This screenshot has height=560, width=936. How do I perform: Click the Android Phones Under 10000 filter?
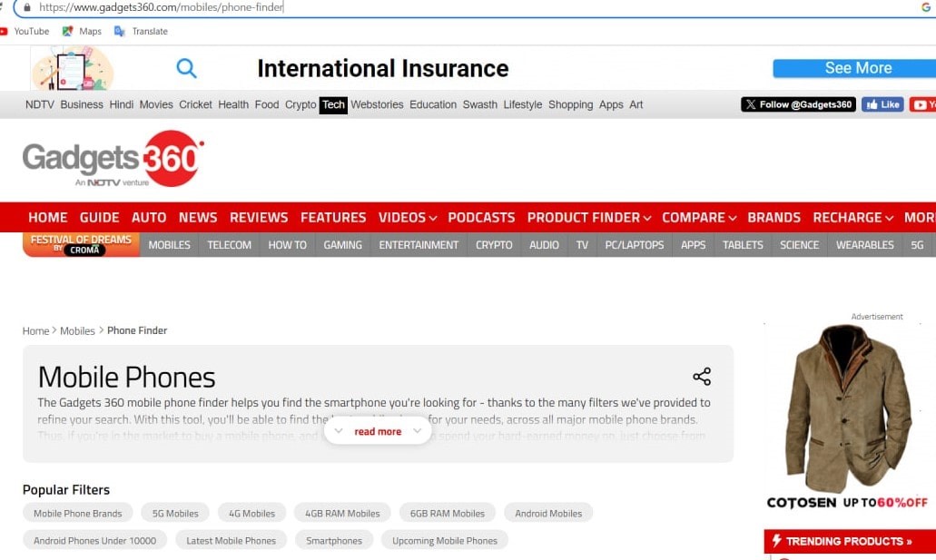click(x=94, y=540)
